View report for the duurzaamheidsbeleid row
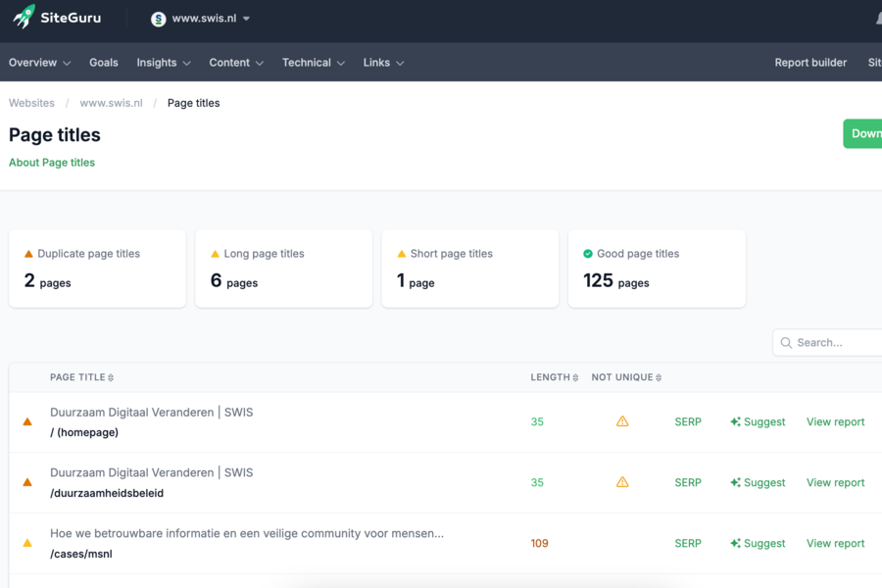 pos(835,482)
